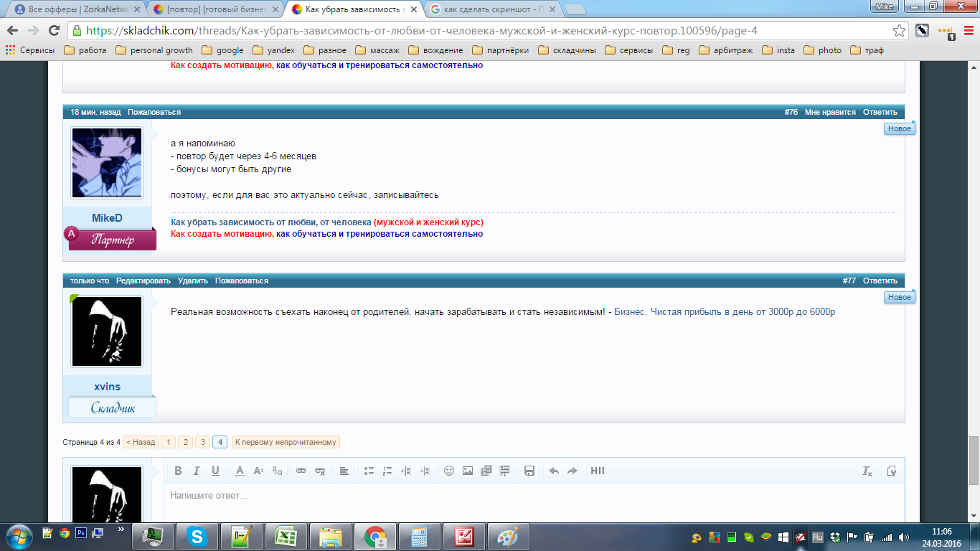Undo the last editor action
980x551 pixels.
pos(554,471)
